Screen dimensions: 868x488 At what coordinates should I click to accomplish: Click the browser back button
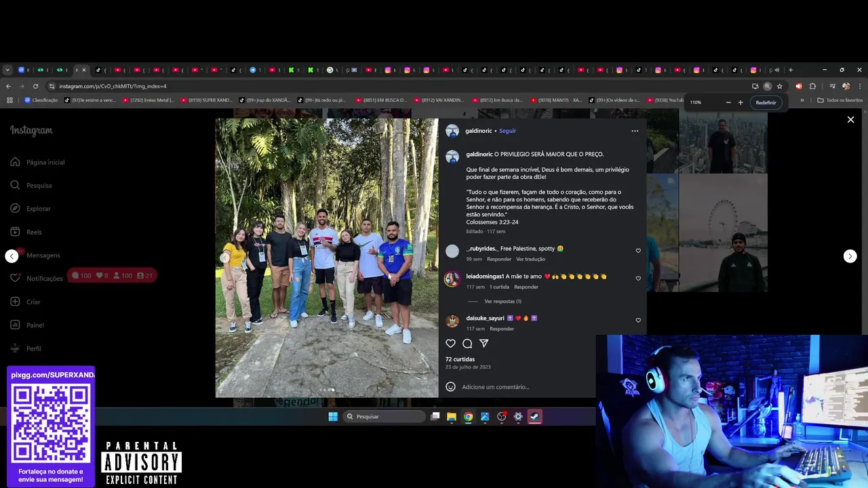[x=8, y=86]
